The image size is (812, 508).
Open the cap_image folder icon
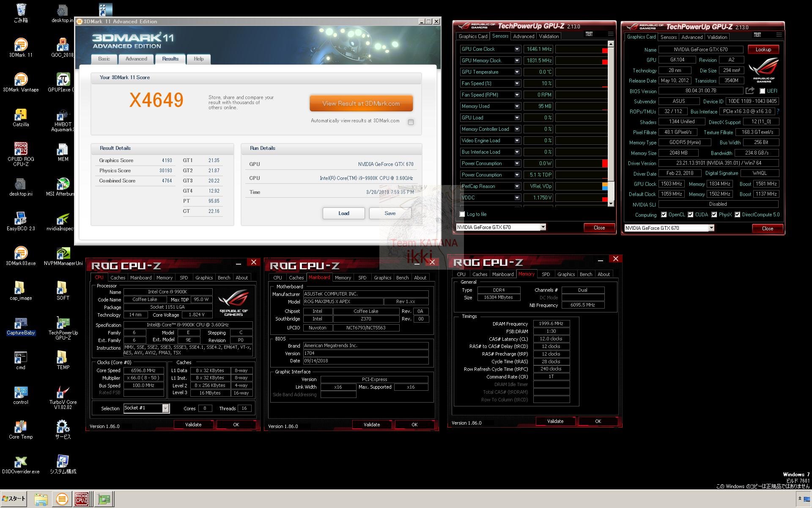(x=21, y=291)
